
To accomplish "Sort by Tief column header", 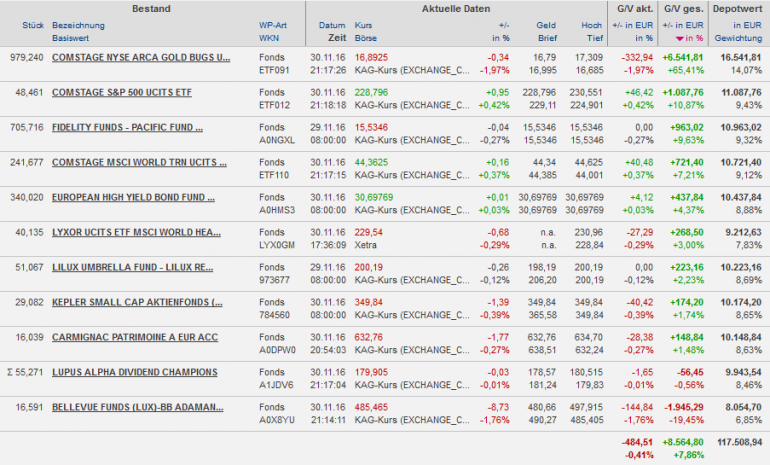I will tap(595, 38).
